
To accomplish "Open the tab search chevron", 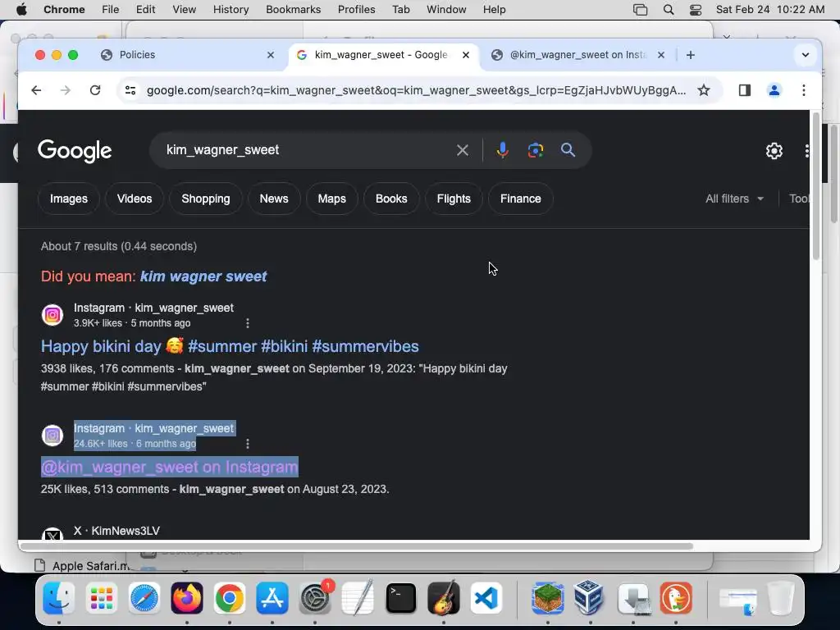I will click(806, 55).
